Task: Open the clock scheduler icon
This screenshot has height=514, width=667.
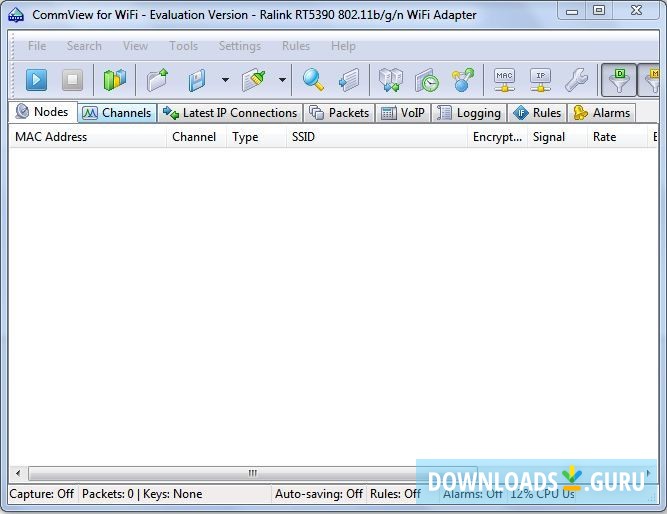Action: coord(427,80)
